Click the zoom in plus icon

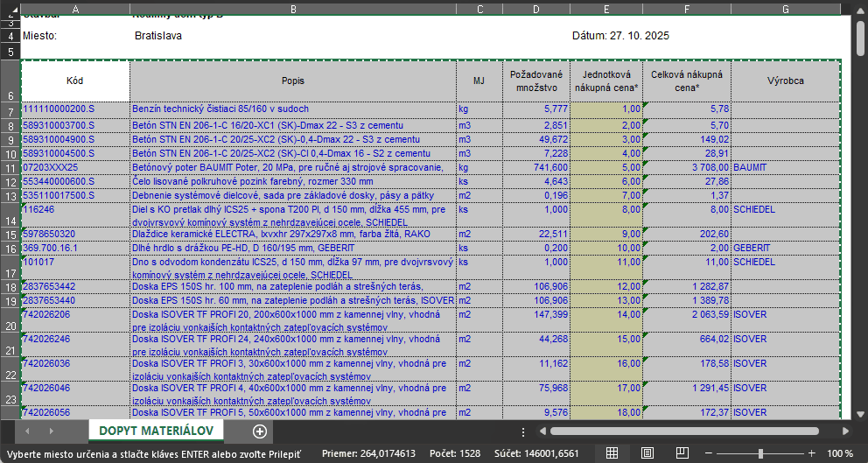(x=812, y=453)
